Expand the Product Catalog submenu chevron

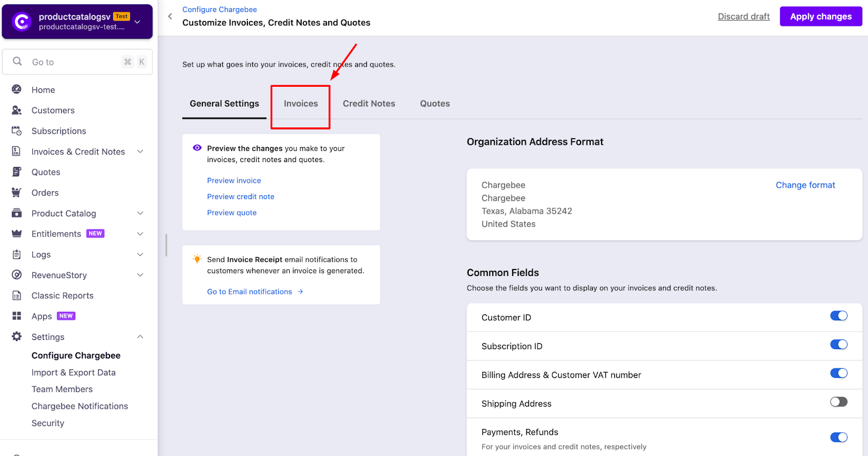[140, 213]
